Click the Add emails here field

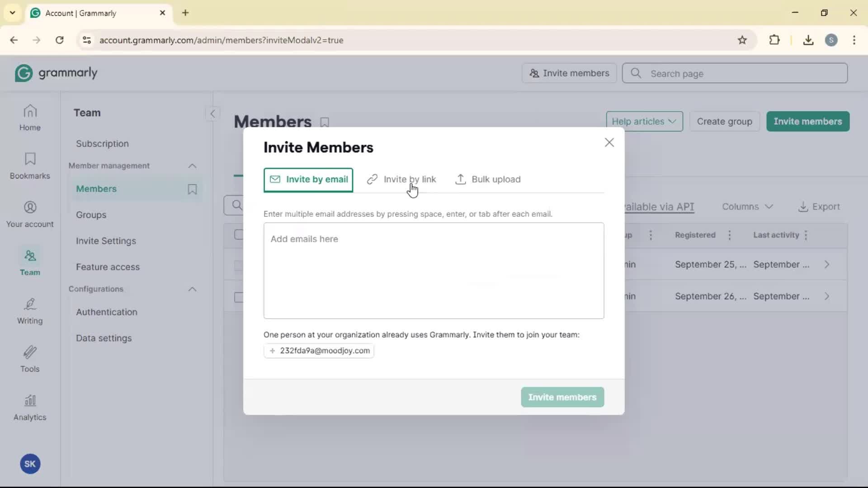click(x=433, y=270)
